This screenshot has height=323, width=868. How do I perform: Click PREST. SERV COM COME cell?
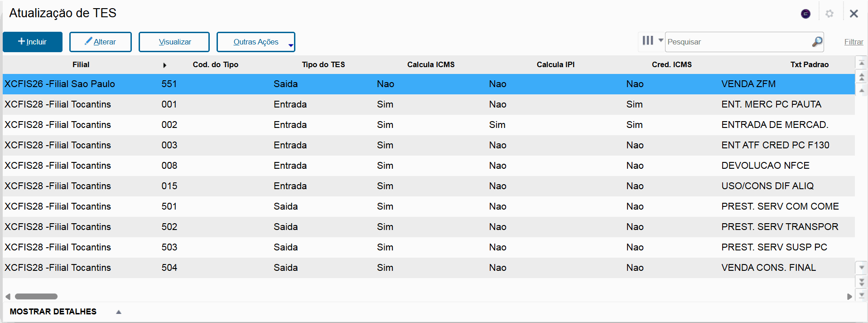[x=780, y=206]
